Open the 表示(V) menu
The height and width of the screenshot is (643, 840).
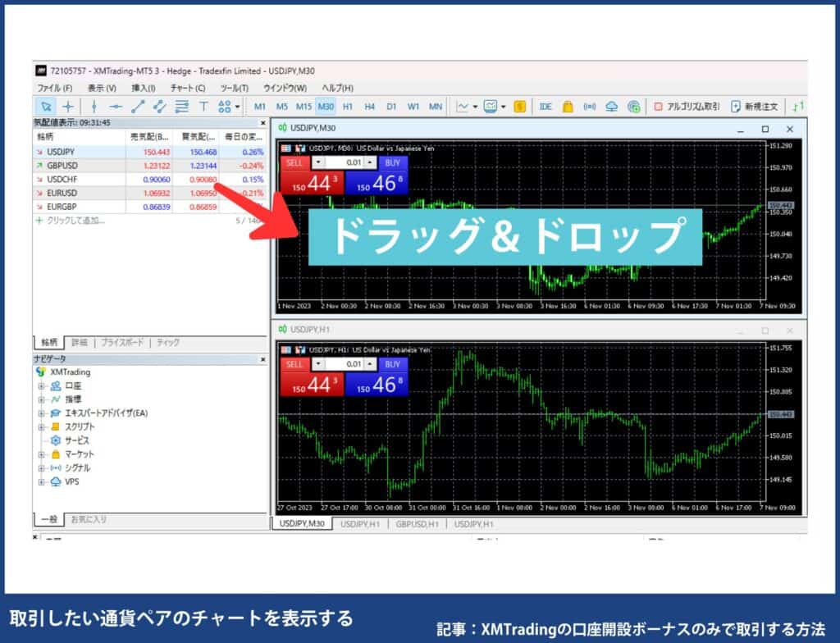pyautogui.click(x=102, y=88)
